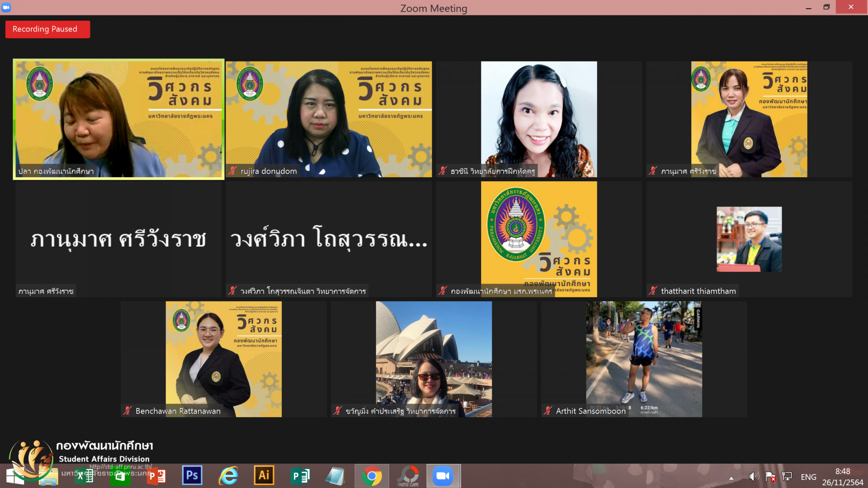Show hidden system tray icons
Screen dimensions: 868x488
(731, 478)
